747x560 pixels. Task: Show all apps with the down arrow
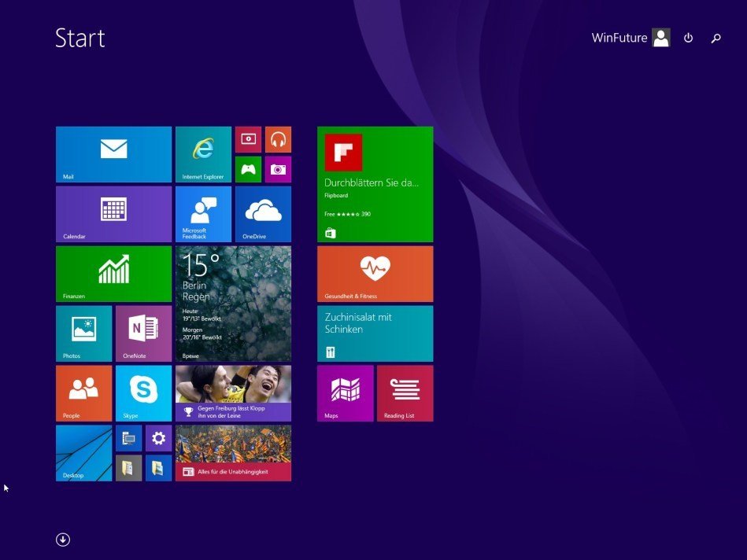pos(63,540)
